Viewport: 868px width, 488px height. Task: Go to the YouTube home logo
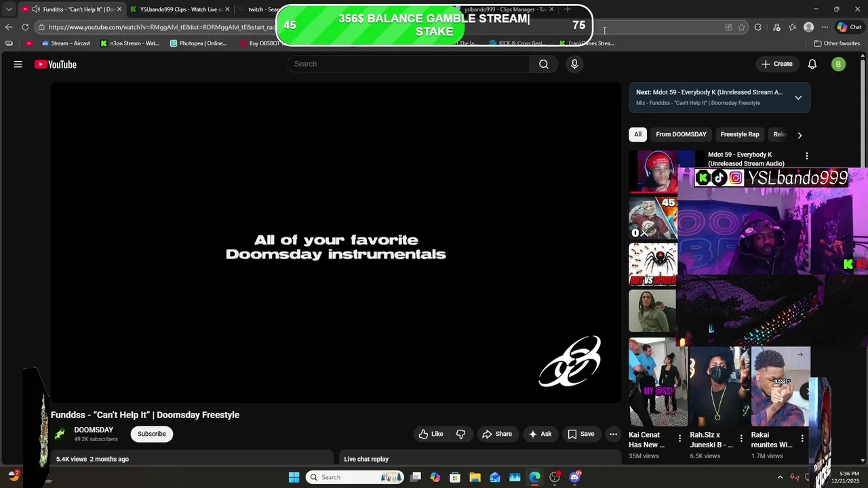pos(56,64)
